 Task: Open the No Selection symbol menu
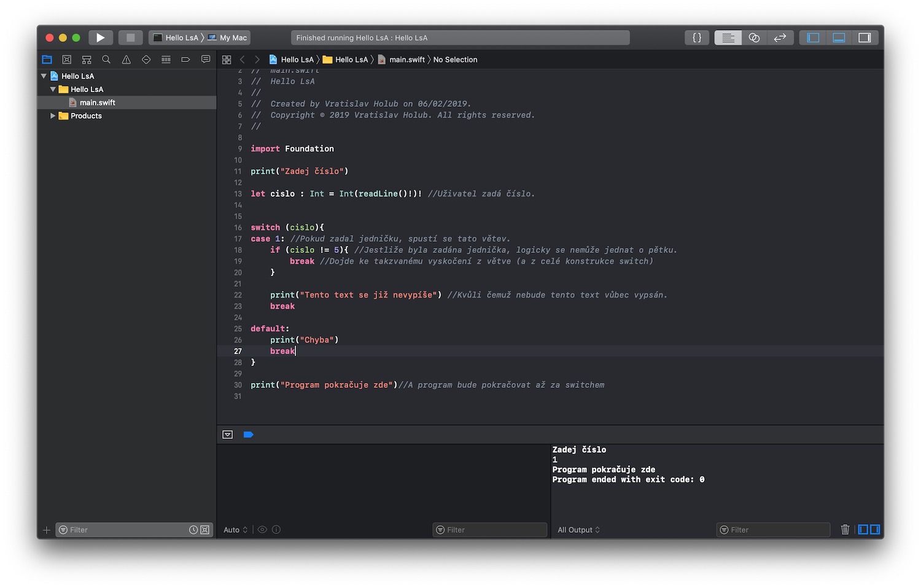point(455,60)
